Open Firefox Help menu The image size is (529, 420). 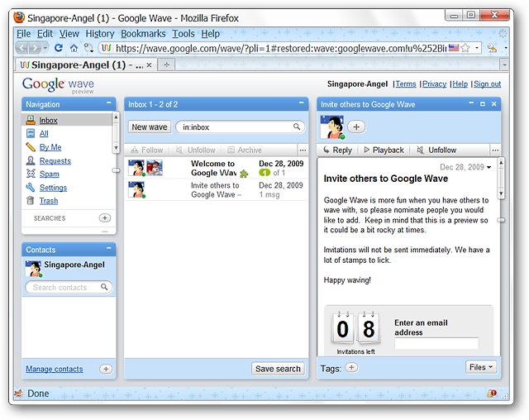[210, 34]
